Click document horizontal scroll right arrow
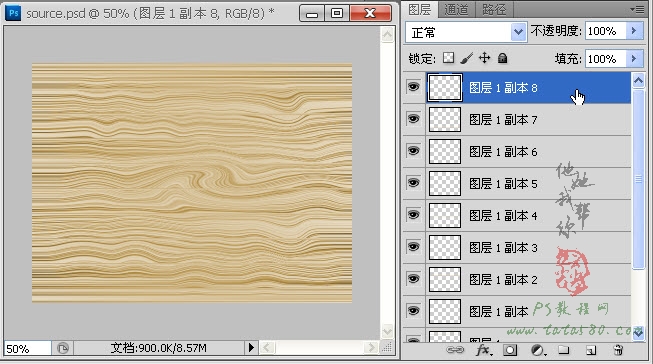653x364 pixels. coord(370,347)
